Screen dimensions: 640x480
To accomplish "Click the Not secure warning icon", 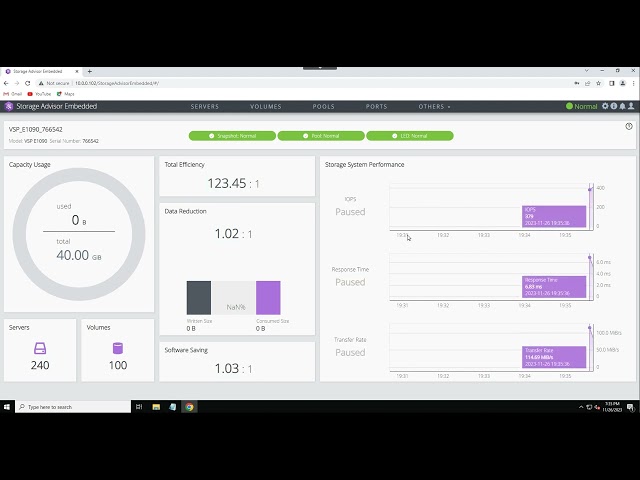I will click(x=41, y=83).
